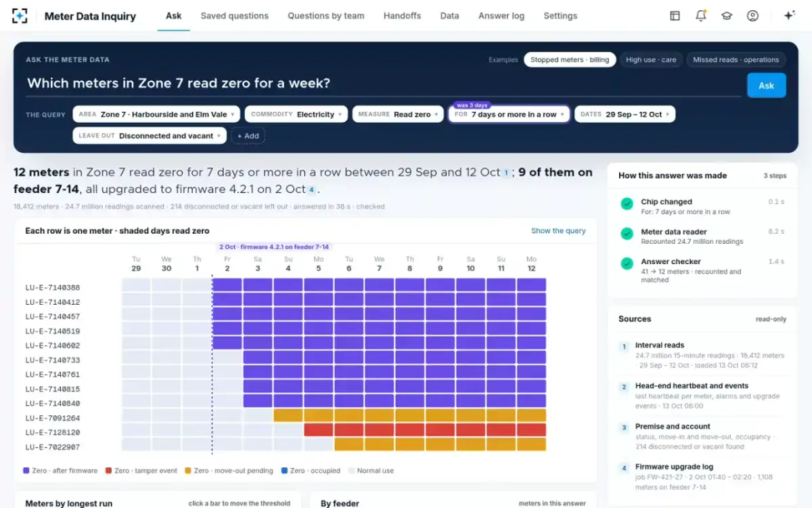Click the + Add filter button
Screen dimensions: 812x508
pos(248,135)
